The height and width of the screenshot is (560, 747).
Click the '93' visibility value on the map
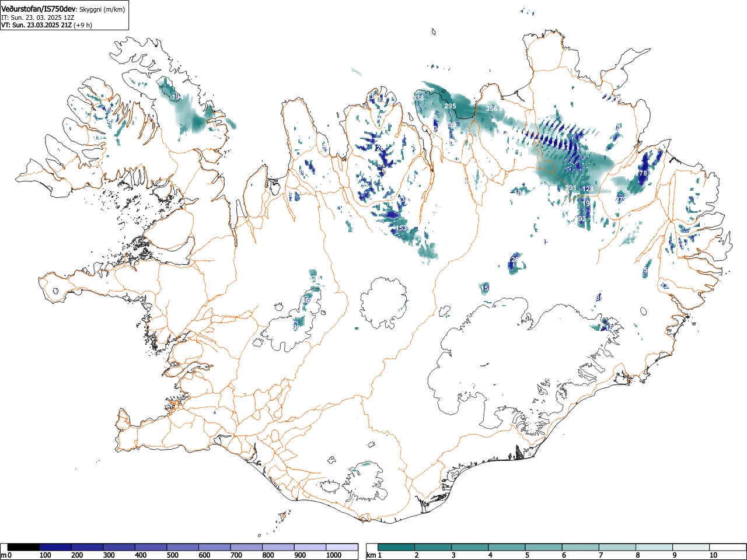[582, 219]
